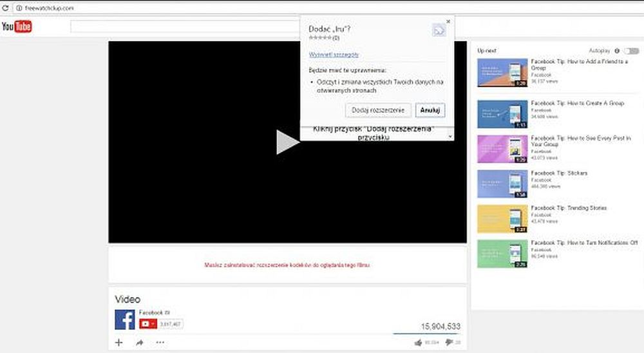Click the Video title heading

[x=128, y=299]
